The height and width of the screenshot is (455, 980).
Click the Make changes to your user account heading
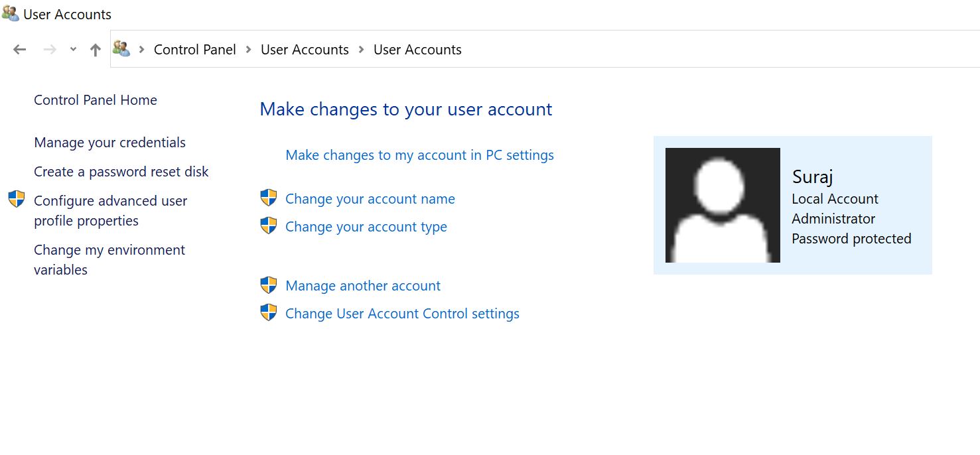406,109
